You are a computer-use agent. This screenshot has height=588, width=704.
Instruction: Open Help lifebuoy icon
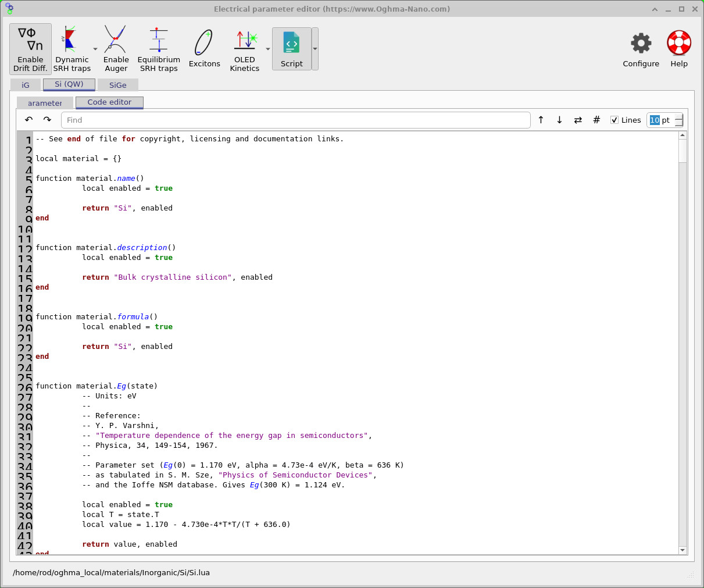679,49
